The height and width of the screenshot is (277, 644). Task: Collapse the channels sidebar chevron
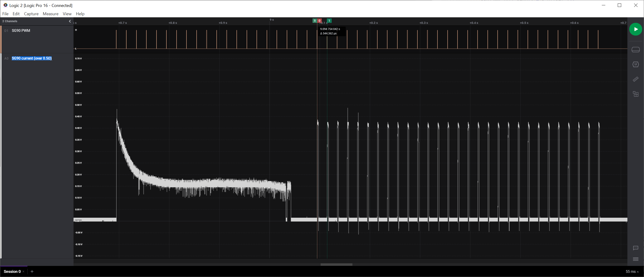click(70, 21)
